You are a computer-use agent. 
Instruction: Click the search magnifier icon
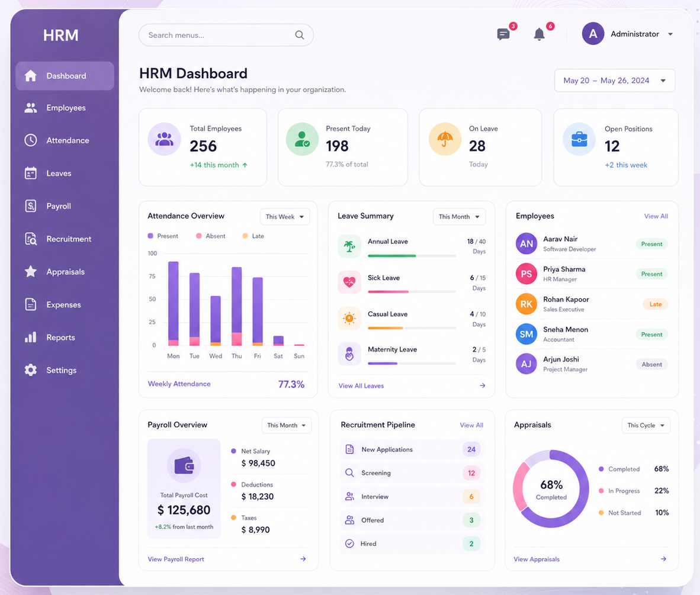tap(300, 35)
